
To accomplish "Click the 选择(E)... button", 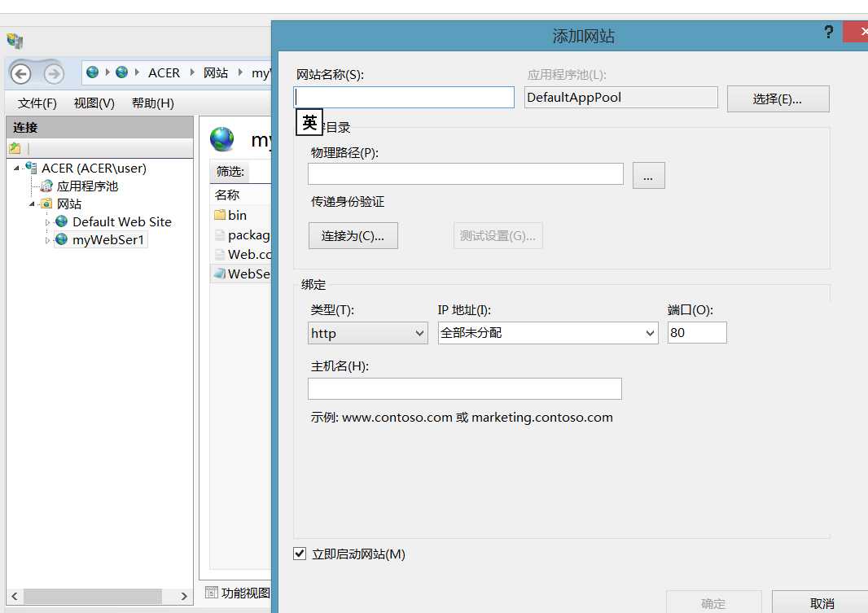I will [778, 99].
